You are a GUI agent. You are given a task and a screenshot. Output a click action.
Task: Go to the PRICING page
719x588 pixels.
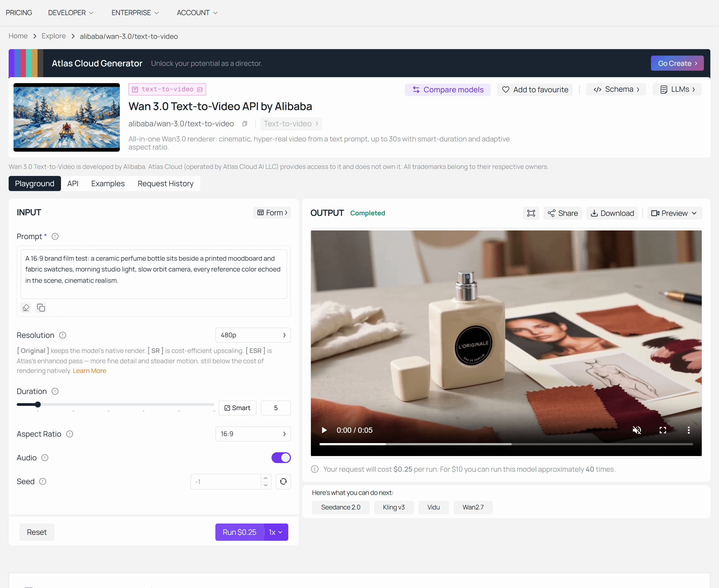coord(19,13)
